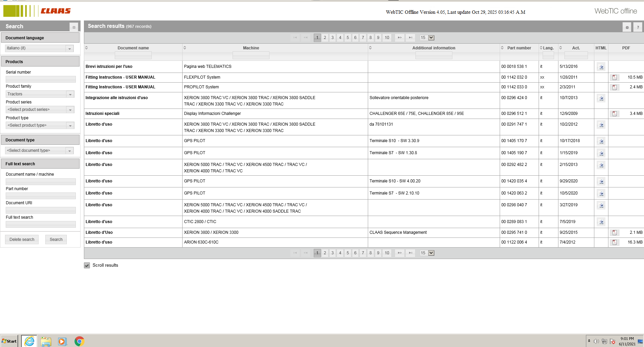Collapse the Search panel with top-right icon
Viewport: 644px width, 347px height.
[74, 27]
